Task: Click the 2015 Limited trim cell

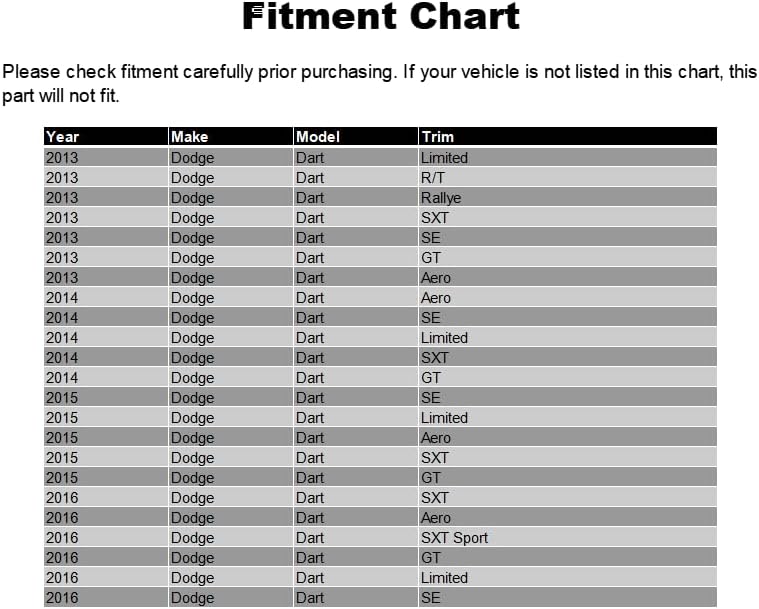Action: pyautogui.click(x=567, y=417)
